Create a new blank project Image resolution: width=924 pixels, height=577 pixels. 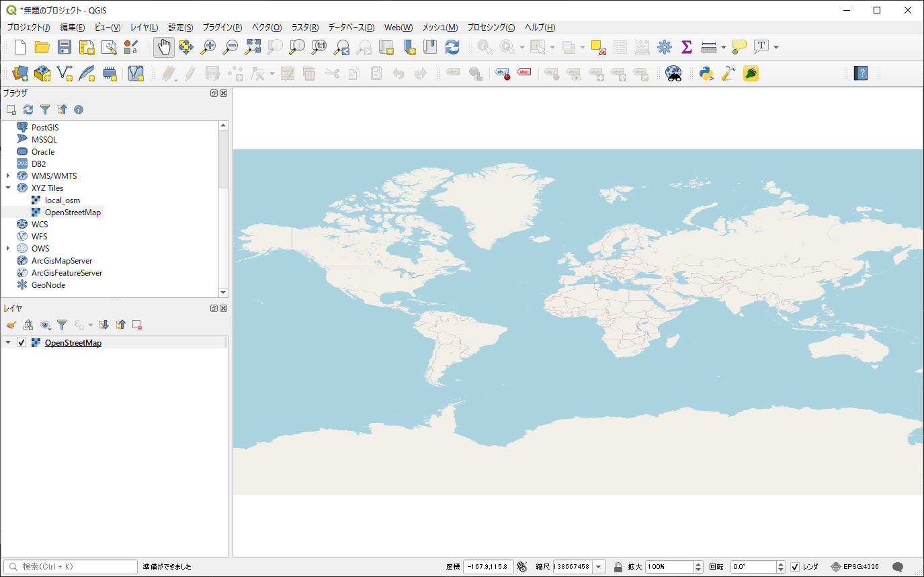(20, 47)
